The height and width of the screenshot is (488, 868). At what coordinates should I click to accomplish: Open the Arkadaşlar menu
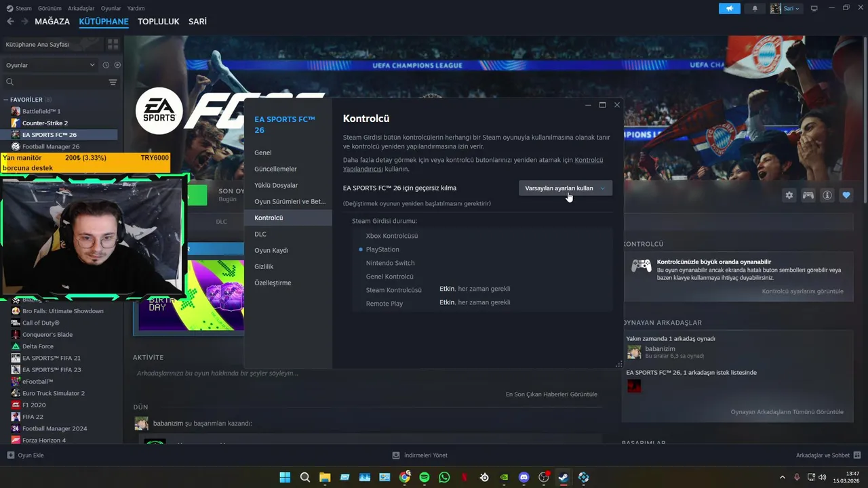tap(81, 8)
